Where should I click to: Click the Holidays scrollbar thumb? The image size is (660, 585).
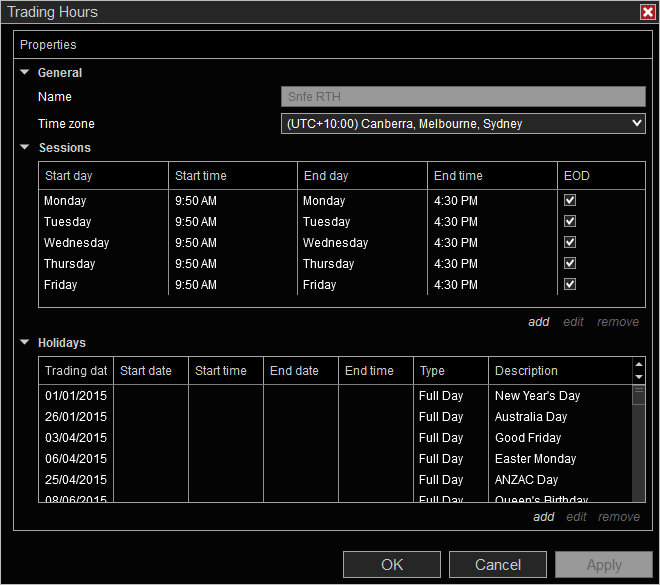tap(639, 395)
